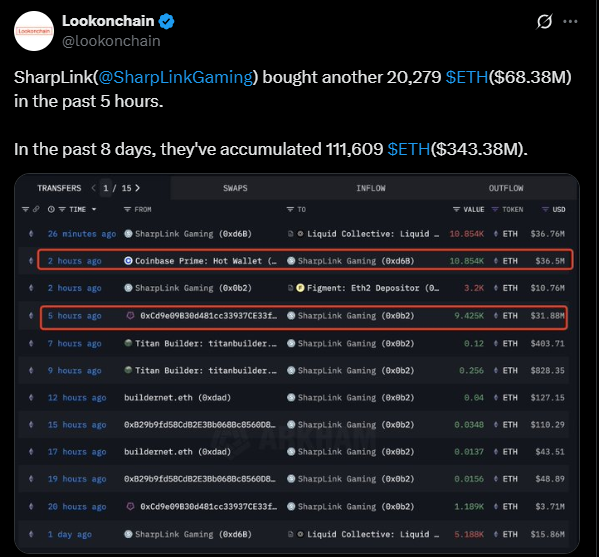Open the three-dot more options menu
The height and width of the screenshot is (557, 599).
click(x=570, y=21)
